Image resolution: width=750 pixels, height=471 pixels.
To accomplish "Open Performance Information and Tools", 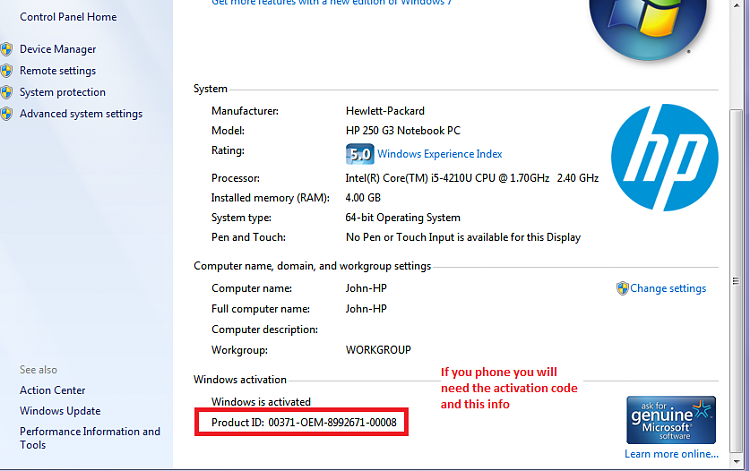I will pos(90,438).
